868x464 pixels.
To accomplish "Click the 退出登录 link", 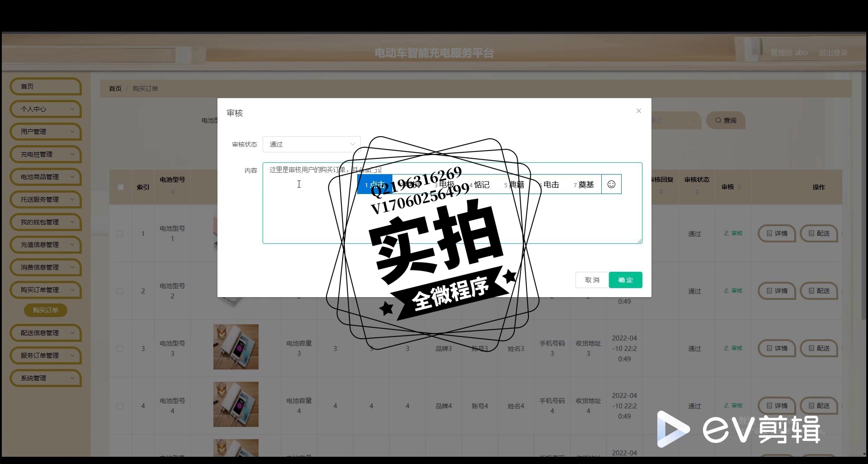I will (833, 53).
